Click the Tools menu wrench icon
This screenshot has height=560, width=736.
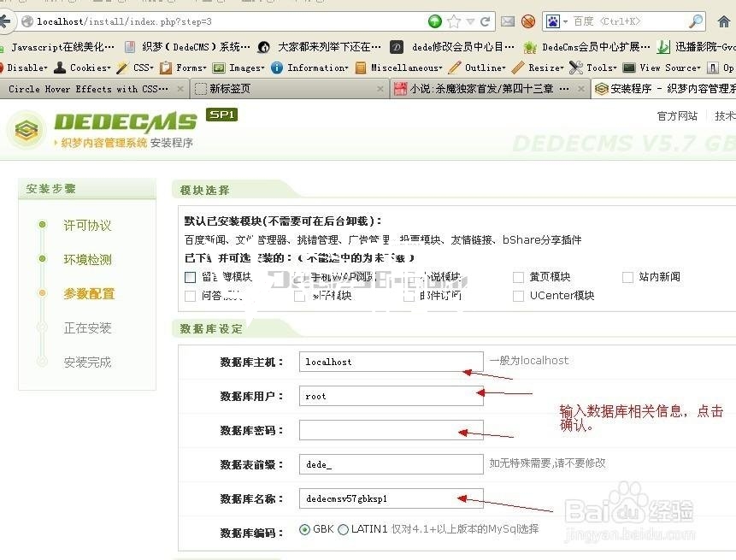tap(576, 68)
